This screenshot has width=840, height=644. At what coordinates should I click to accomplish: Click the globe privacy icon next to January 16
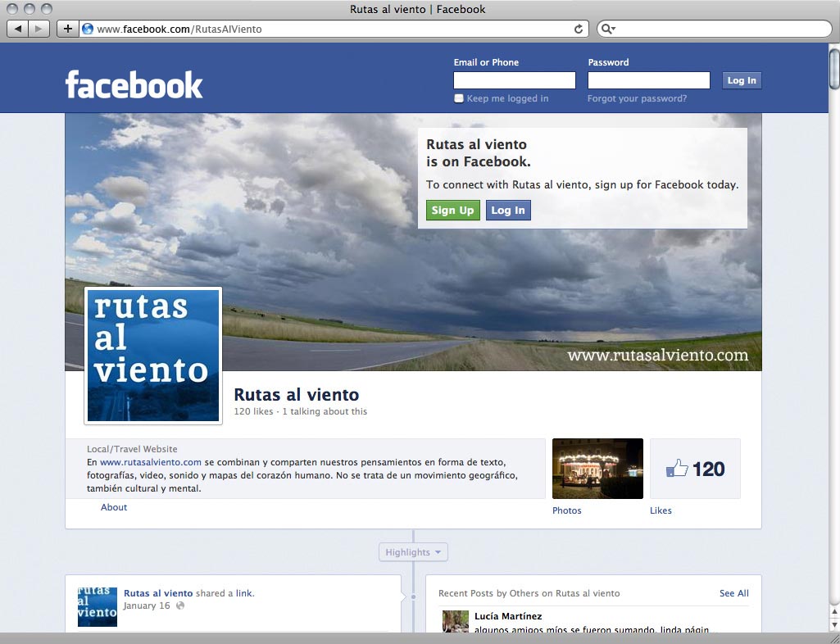[180, 605]
